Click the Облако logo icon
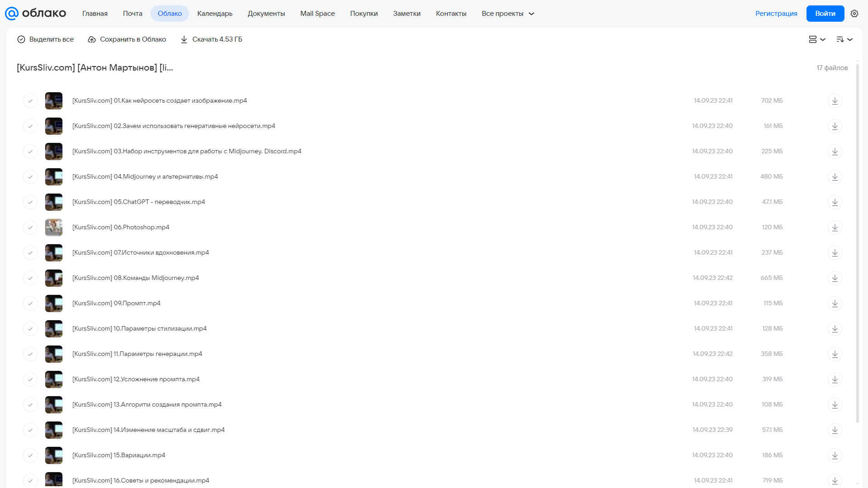 click(x=12, y=14)
